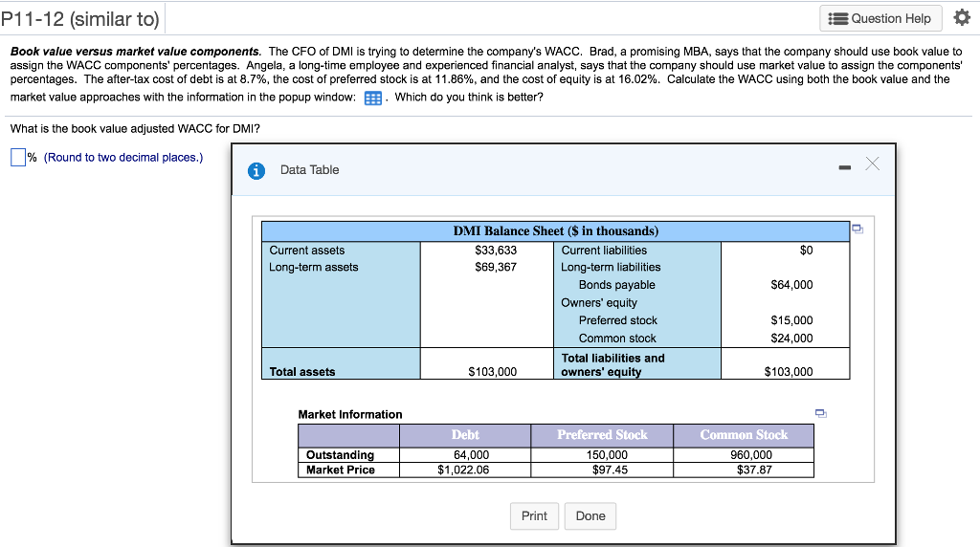Select the Bonds payable value $64,000
Screen dimensions: 980x547
(x=791, y=285)
